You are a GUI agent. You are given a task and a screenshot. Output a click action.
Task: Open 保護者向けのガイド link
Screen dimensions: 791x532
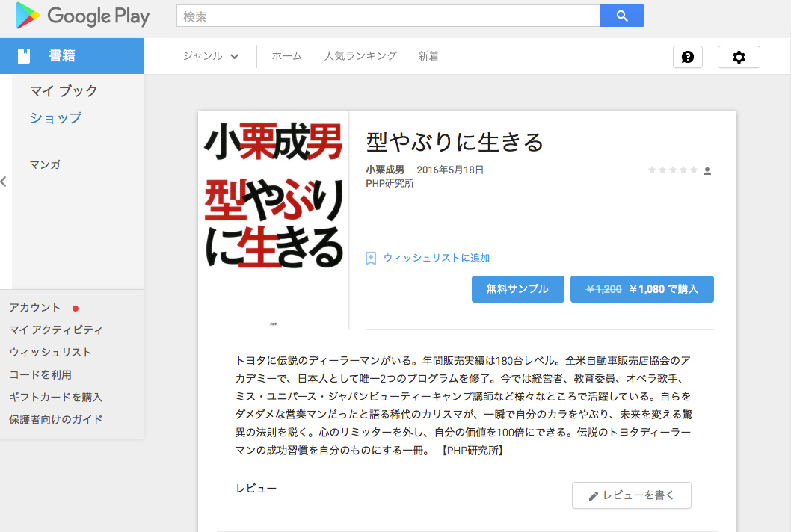coord(55,420)
